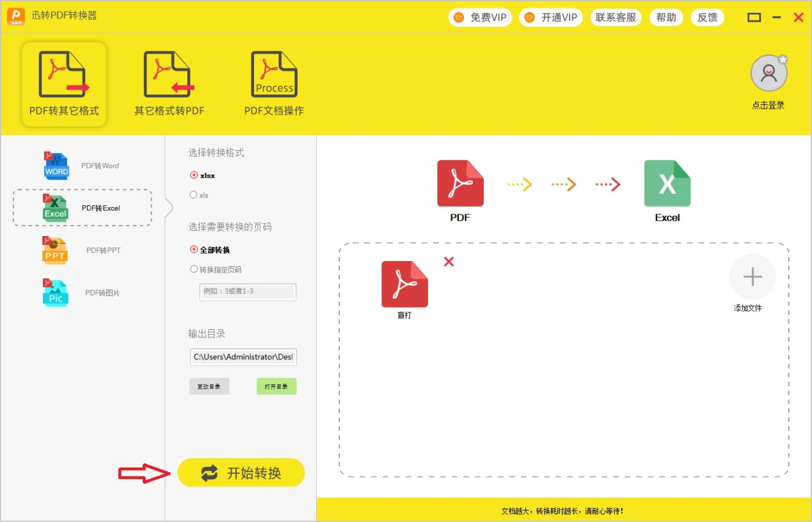This screenshot has height=522, width=812.
Task: Add a file with the plus icon
Action: pos(752,277)
